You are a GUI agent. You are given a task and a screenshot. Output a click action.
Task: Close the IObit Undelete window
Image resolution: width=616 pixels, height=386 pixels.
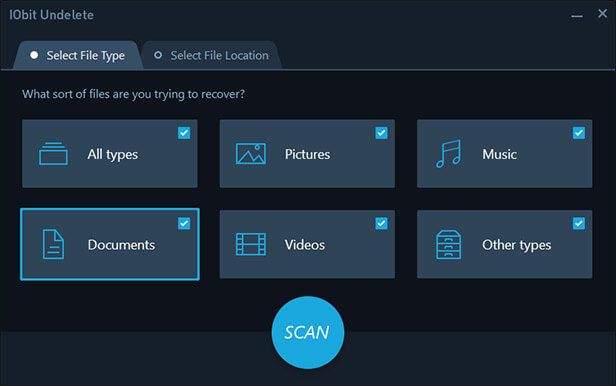pos(602,14)
